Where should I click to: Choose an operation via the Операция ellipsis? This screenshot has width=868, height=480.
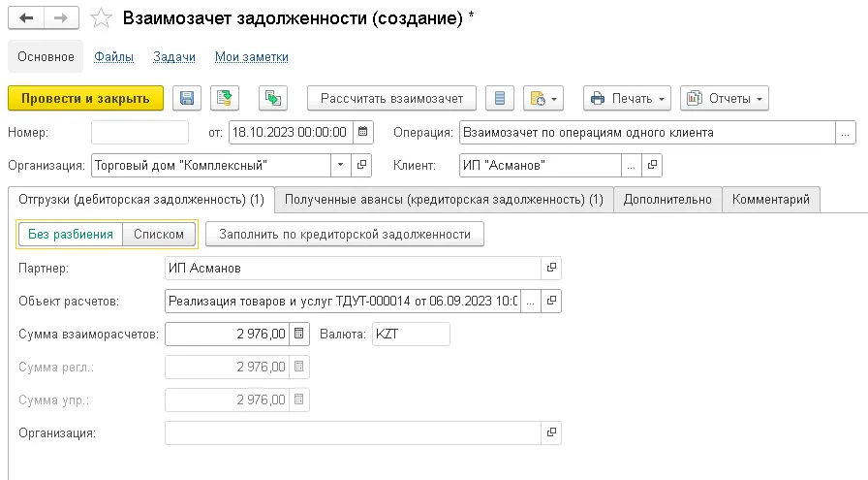click(846, 133)
